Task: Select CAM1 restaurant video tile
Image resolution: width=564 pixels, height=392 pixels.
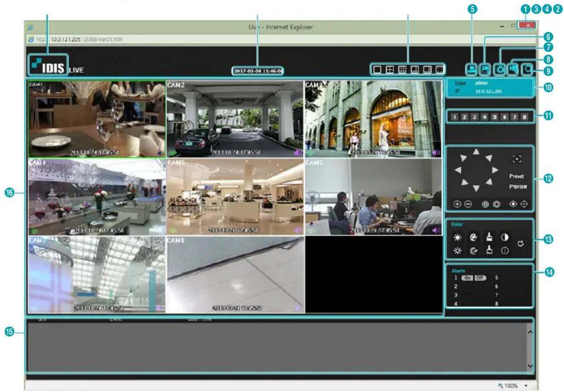Action: (x=97, y=119)
